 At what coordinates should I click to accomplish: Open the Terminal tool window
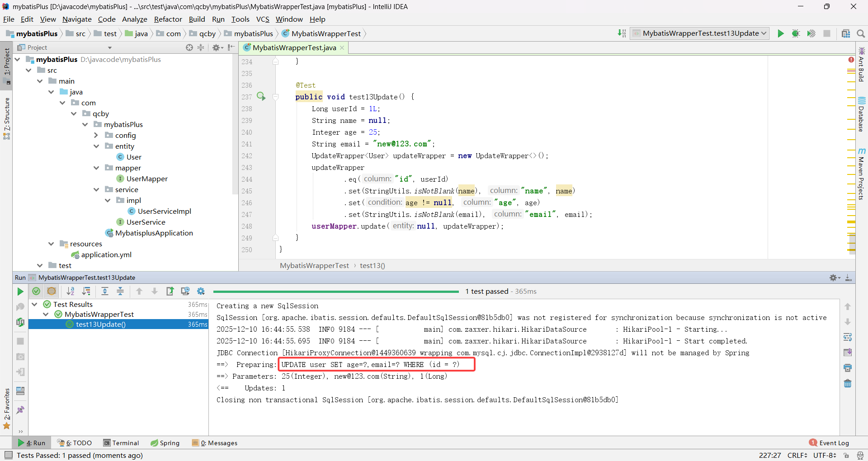click(x=121, y=443)
